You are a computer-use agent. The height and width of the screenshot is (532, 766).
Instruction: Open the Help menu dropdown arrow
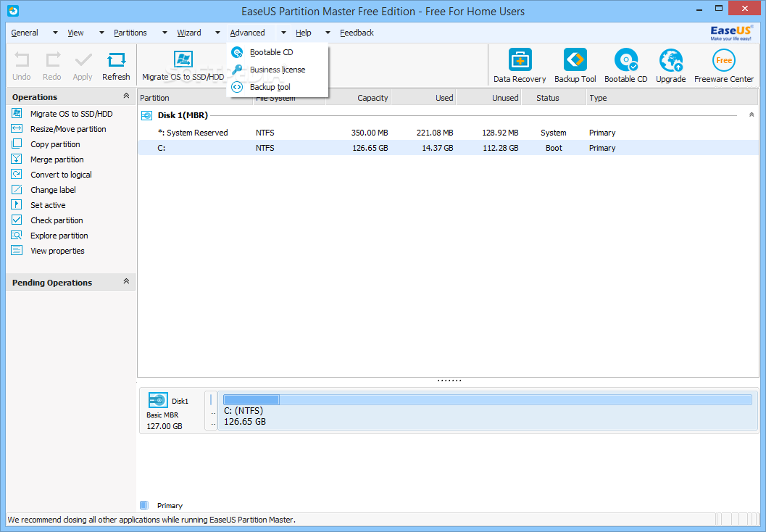[x=328, y=33]
